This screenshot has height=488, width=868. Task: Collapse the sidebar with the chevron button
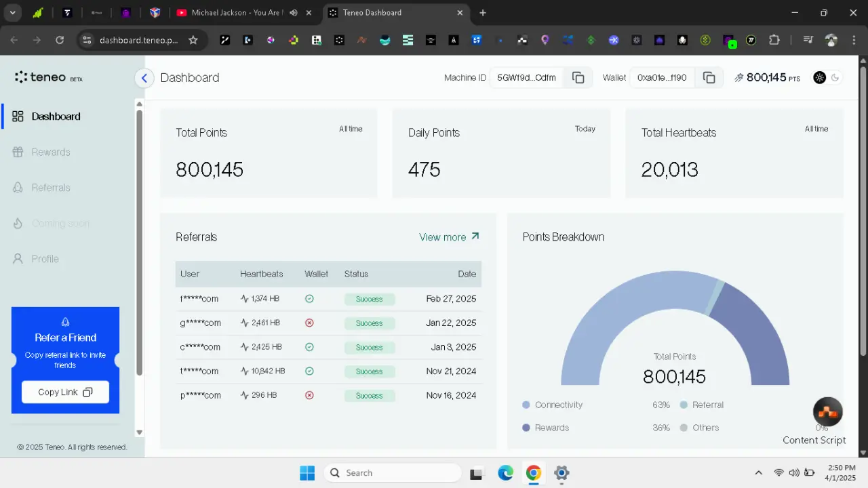(x=144, y=78)
